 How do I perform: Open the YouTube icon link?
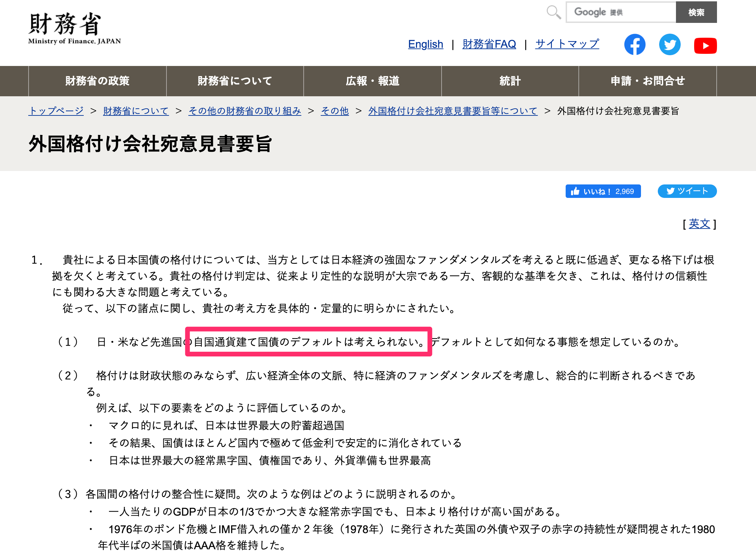click(705, 45)
